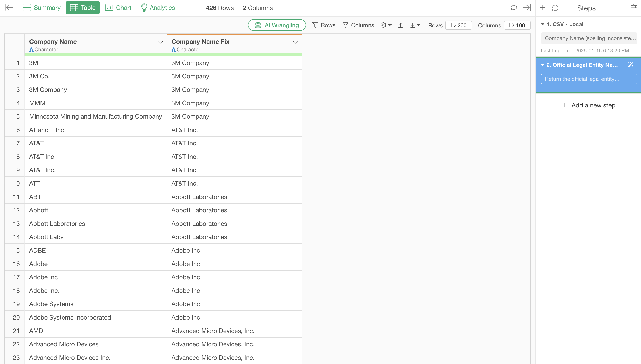Click the refresh icon beside Steps
Screen dimensions: 641x364
point(555,8)
